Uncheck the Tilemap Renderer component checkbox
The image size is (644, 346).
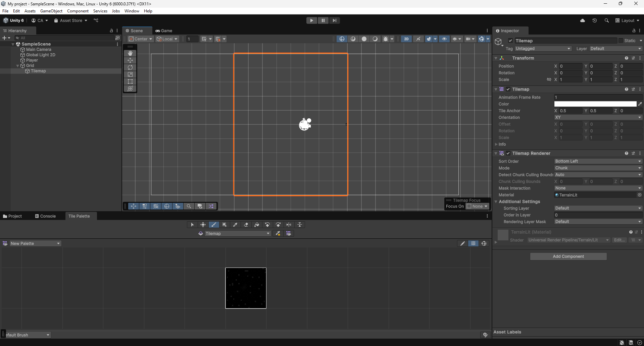click(508, 153)
